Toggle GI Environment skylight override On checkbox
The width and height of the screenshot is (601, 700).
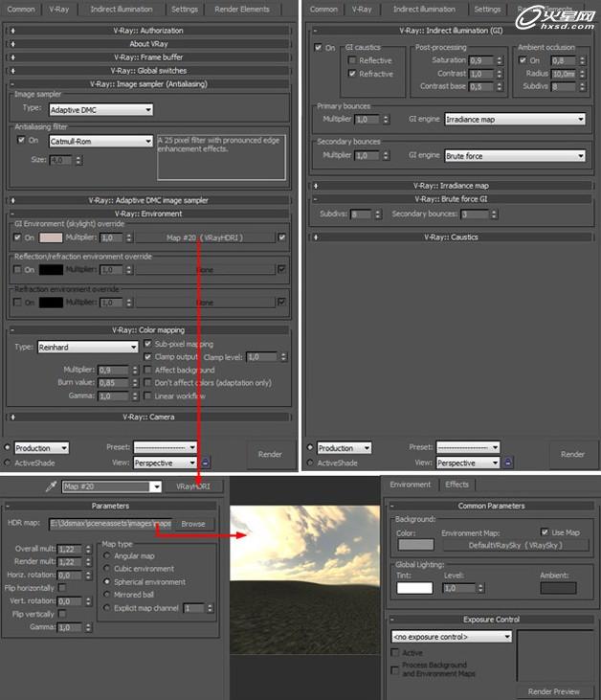pos(18,237)
